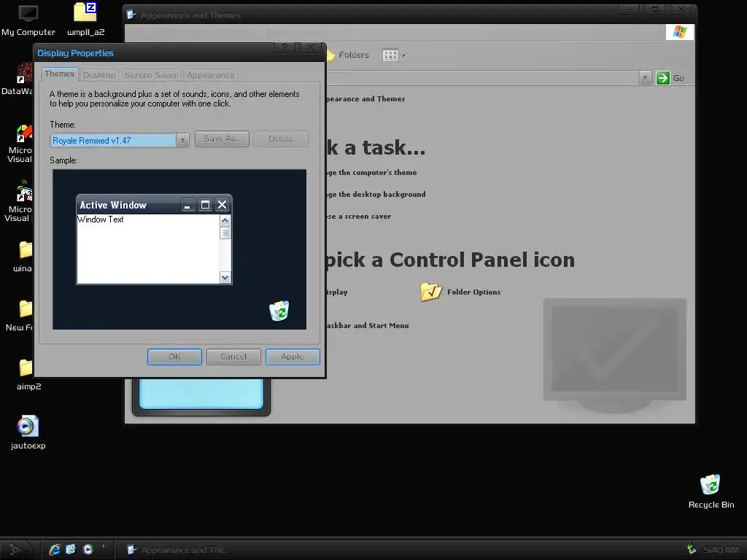Expand the quick launch overflow chevron
The height and width of the screenshot is (560, 747).
pyautogui.click(x=104, y=545)
